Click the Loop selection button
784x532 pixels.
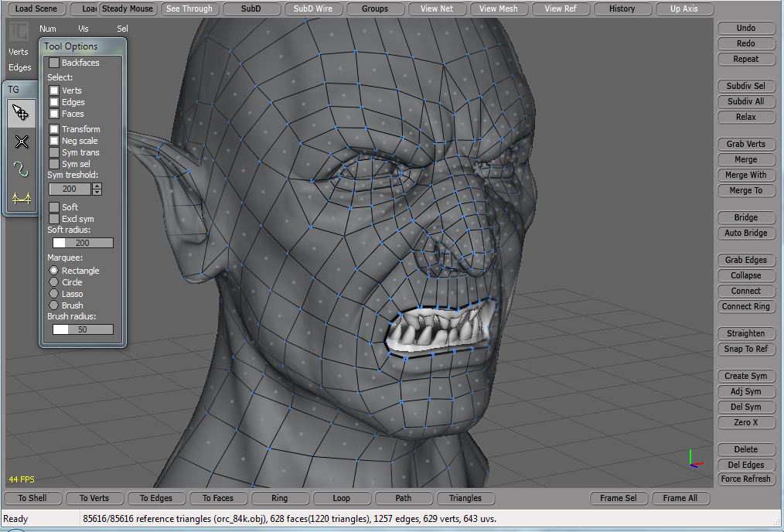(341, 498)
